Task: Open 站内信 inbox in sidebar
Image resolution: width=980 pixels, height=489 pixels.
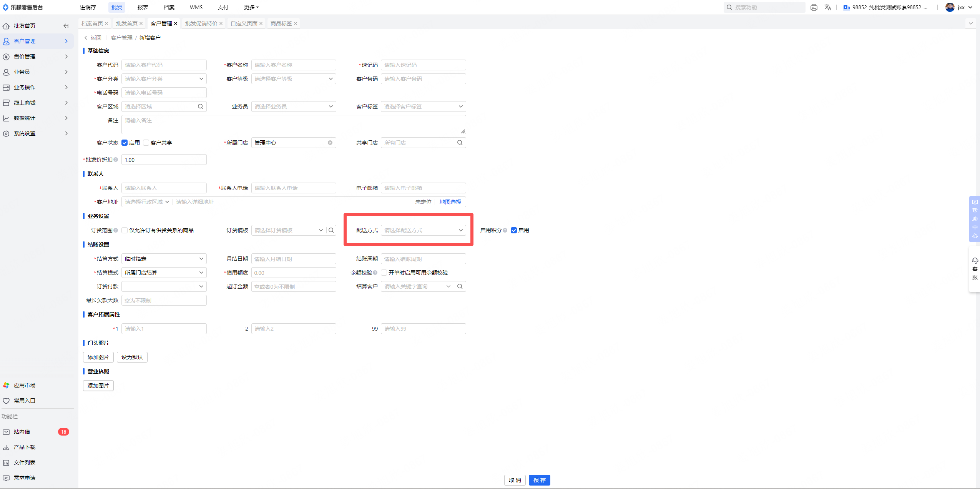Action: click(x=22, y=432)
